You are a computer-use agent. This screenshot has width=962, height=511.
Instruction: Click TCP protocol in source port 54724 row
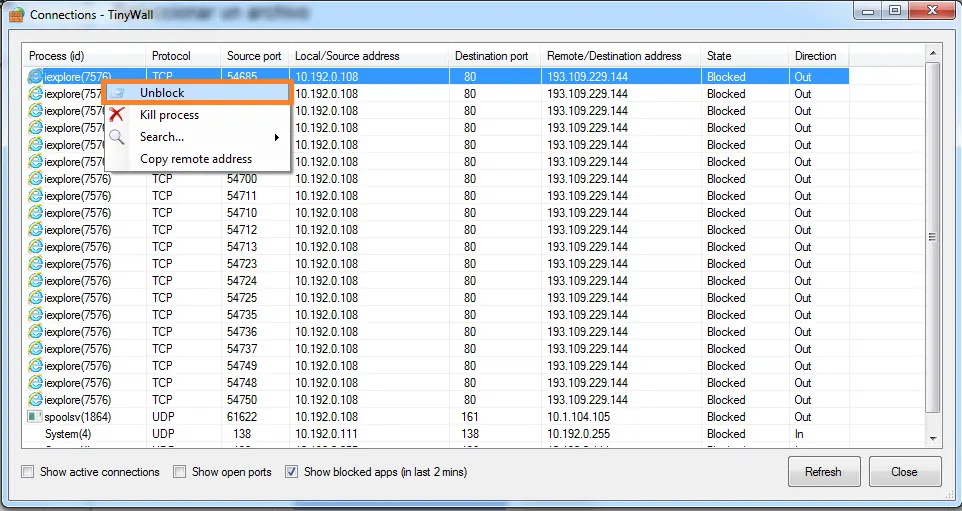pyautogui.click(x=162, y=281)
